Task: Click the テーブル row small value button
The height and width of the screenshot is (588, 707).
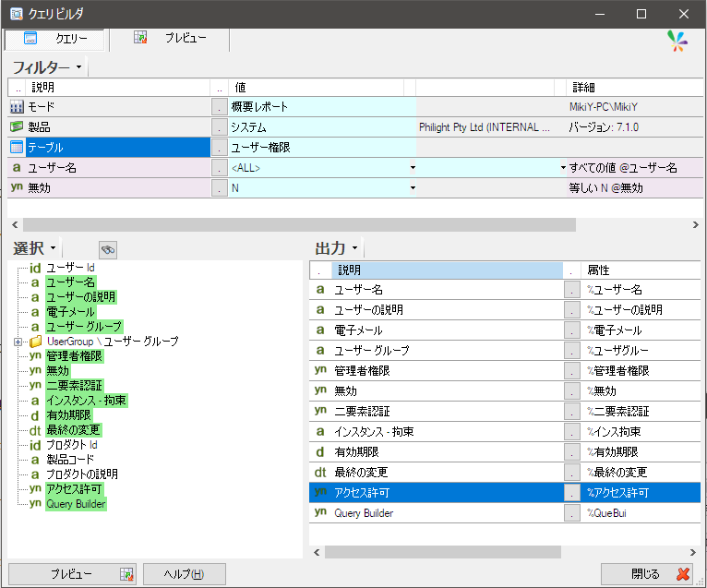Action: [220, 148]
